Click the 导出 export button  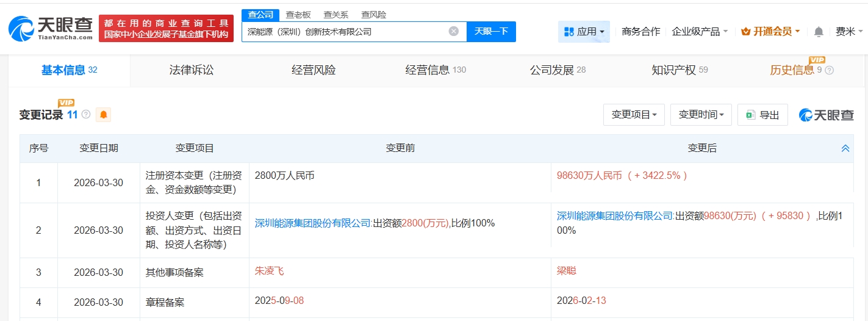point(762,115)
